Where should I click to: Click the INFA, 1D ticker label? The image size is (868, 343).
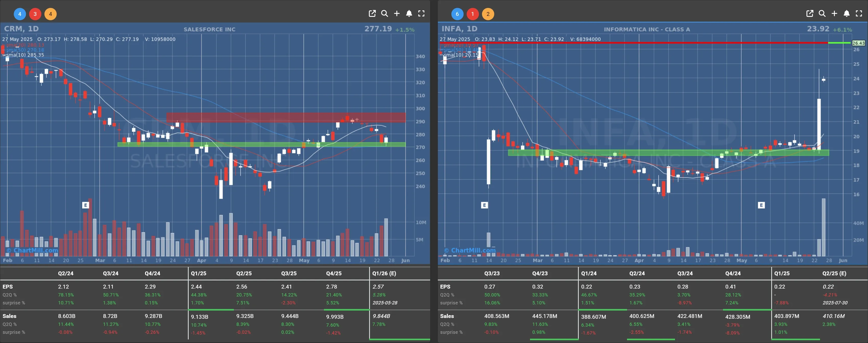click(460, 29)
